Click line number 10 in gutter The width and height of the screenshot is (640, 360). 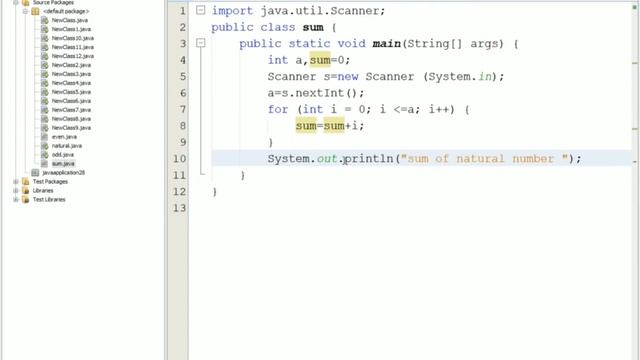click(x=179, y=159)
